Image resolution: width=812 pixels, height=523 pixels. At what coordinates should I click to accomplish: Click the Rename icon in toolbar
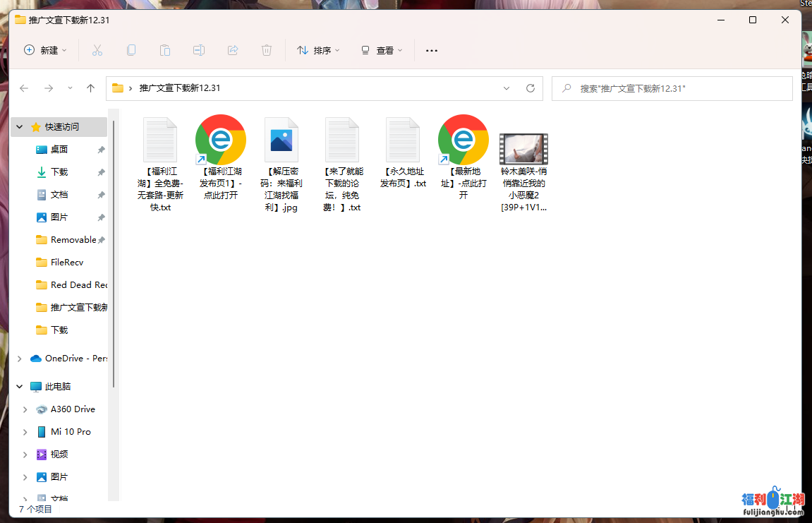click(199, 50)
